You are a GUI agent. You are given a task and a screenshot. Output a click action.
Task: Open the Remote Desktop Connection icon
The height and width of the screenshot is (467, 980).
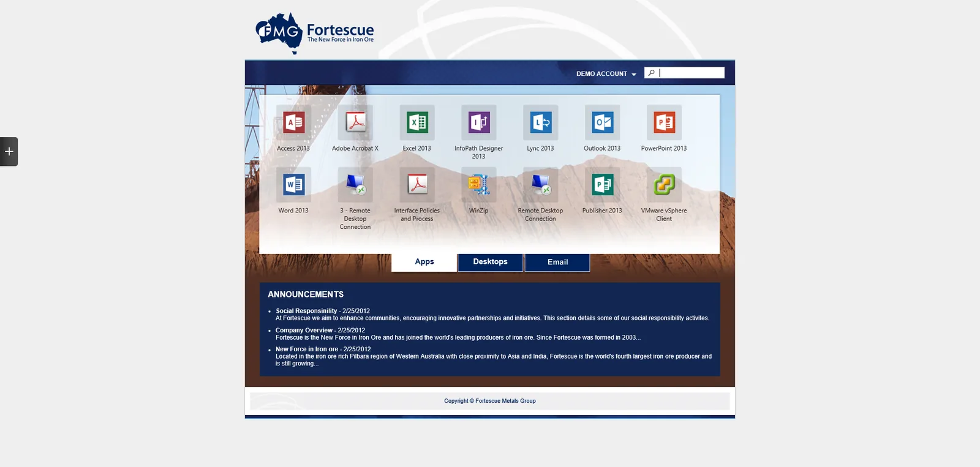point(541,185)
